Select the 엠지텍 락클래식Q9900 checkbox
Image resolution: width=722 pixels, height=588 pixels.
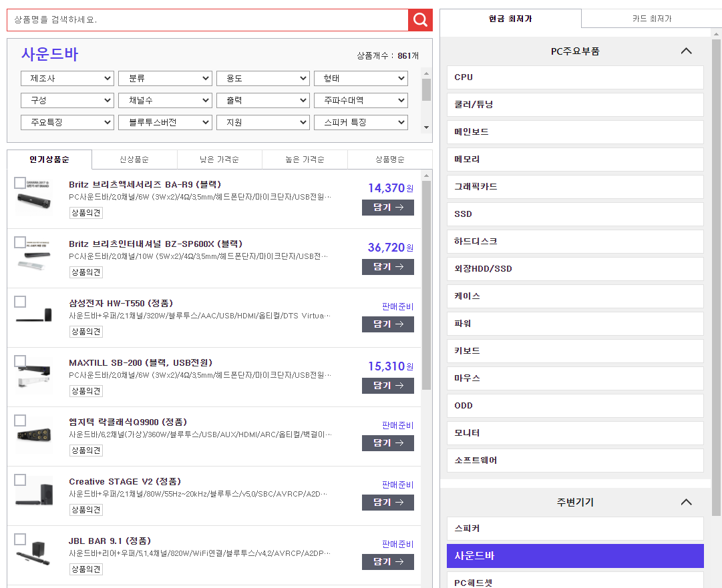(x=20, y=420)
